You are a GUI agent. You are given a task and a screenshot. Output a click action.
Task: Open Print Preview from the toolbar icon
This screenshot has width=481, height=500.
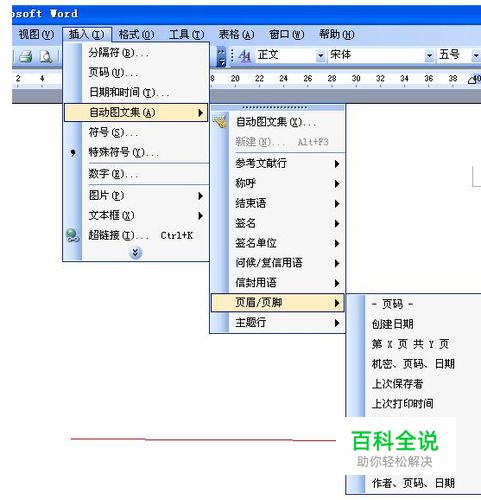(x=46, y=56)
